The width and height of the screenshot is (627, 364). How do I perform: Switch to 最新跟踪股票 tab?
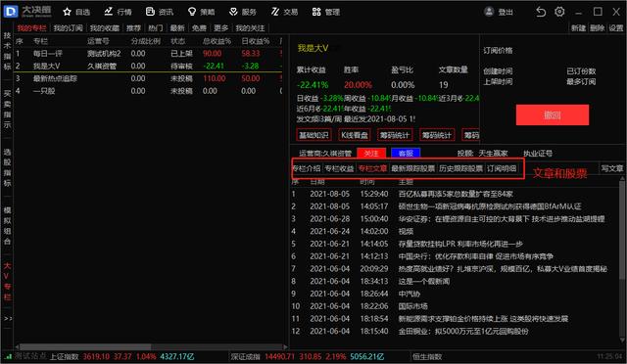click(x=412, y=168)
